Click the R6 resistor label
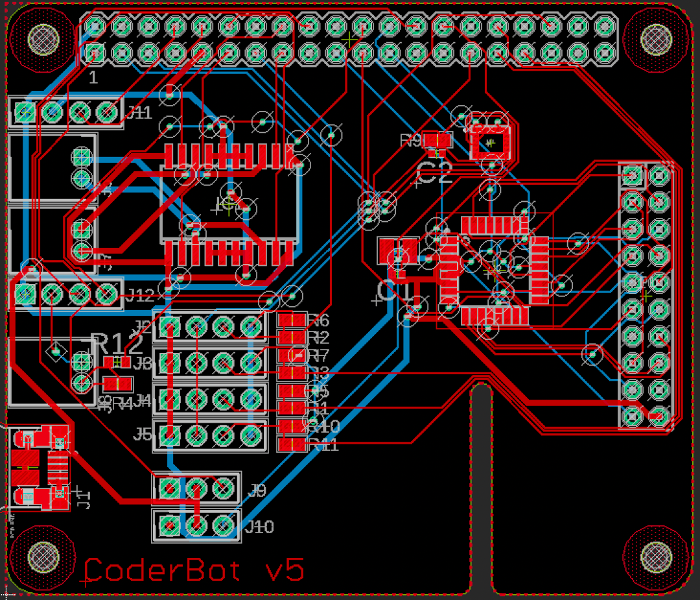 pos(318,320)
